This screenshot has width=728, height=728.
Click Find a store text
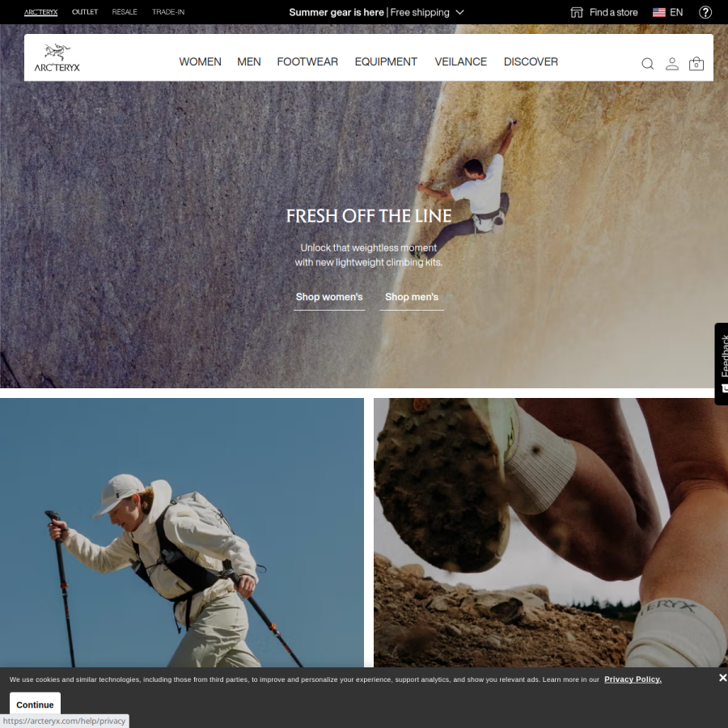click(613, 12)
